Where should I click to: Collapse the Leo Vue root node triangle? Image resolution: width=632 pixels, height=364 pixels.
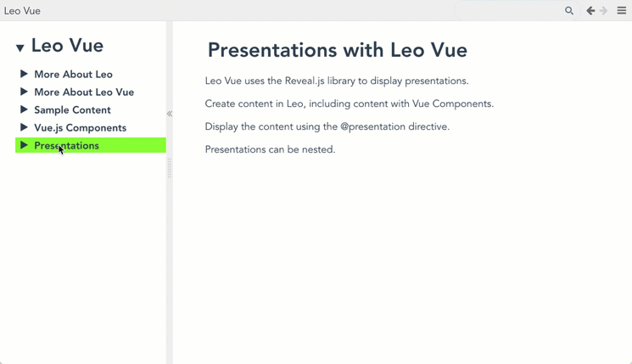point(20,48)
